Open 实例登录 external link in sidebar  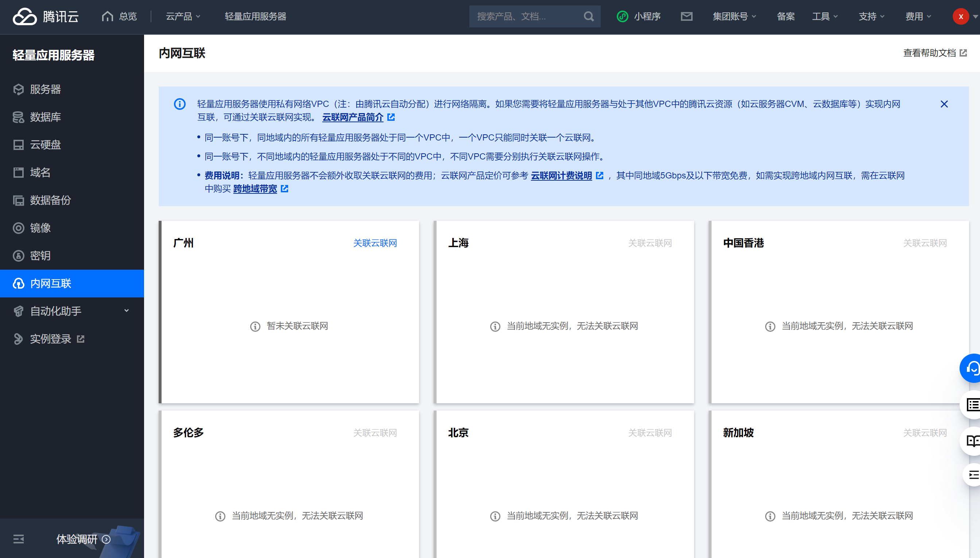click(x=72, y=339)
